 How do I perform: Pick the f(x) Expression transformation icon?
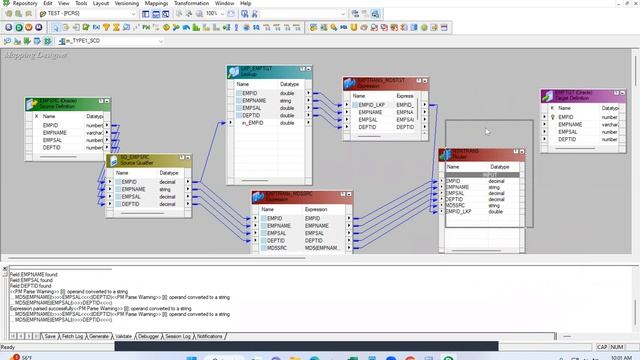coord(96,27)
